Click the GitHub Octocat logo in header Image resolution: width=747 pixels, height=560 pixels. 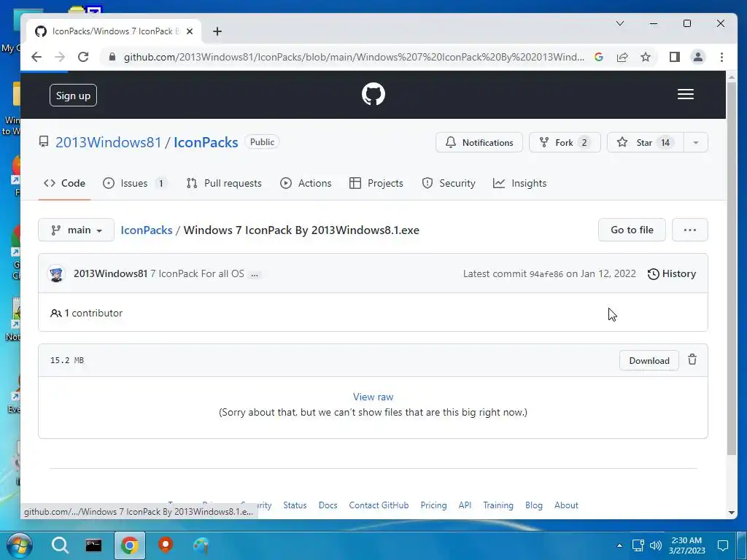[373, 94]
